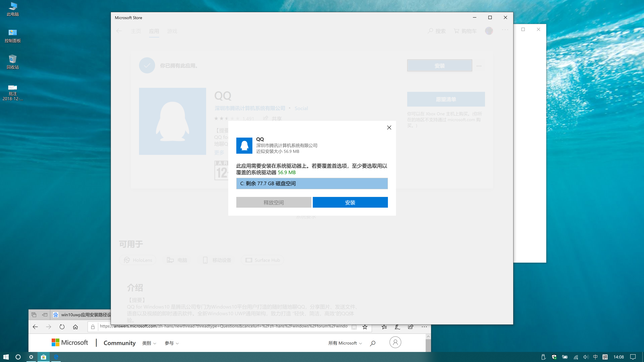Image resolution: width=644 pixels, height=362 pixels.
Task: Click Edge back button
Action: click(x=35, y=326)
